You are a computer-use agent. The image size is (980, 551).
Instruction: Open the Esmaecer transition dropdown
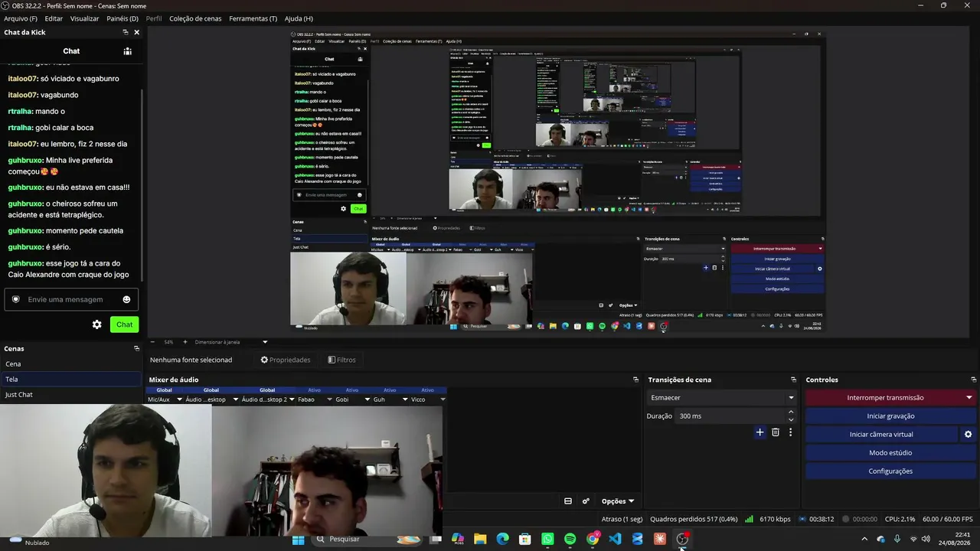point(722,397)
